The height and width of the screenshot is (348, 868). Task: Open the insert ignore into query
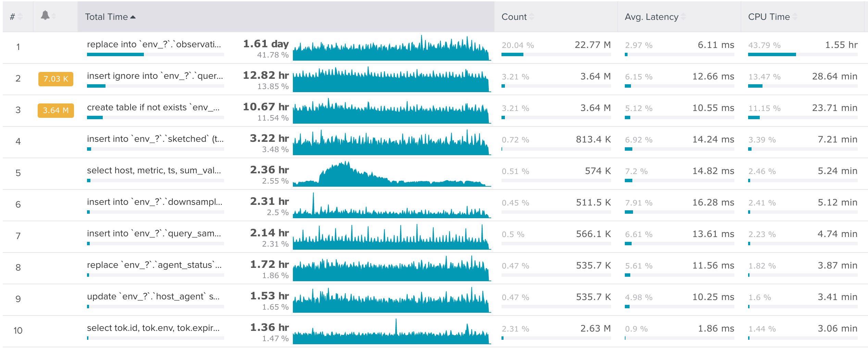155,76
